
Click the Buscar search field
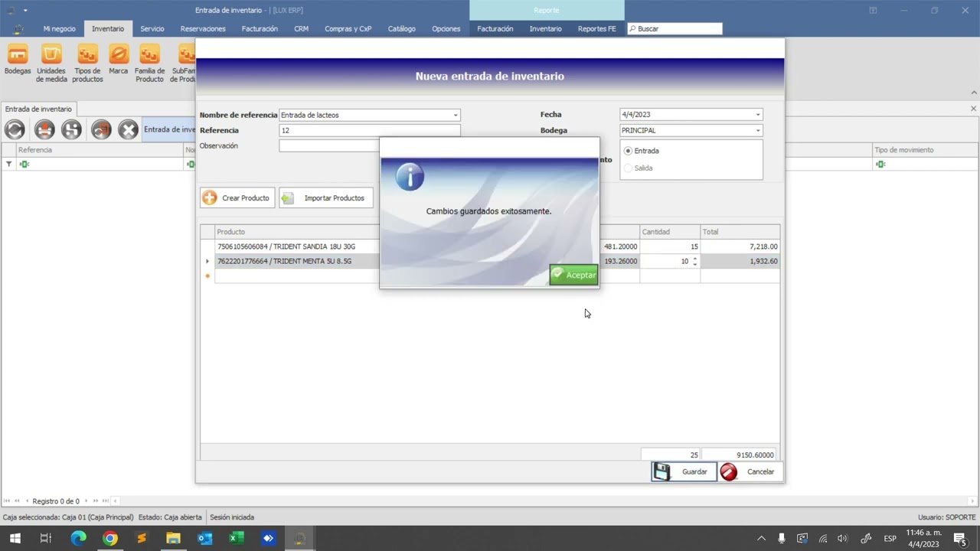[x=675, y=28]
